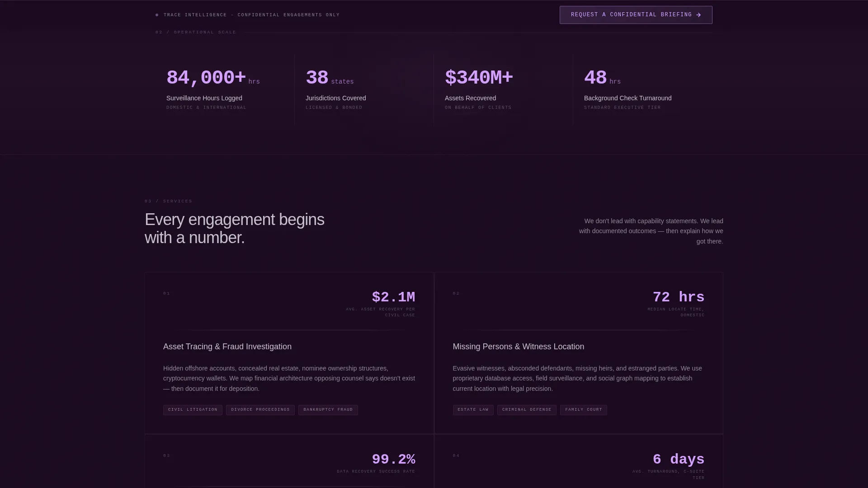
Task: Click Assets Recovered label
Action: (470, 98)
